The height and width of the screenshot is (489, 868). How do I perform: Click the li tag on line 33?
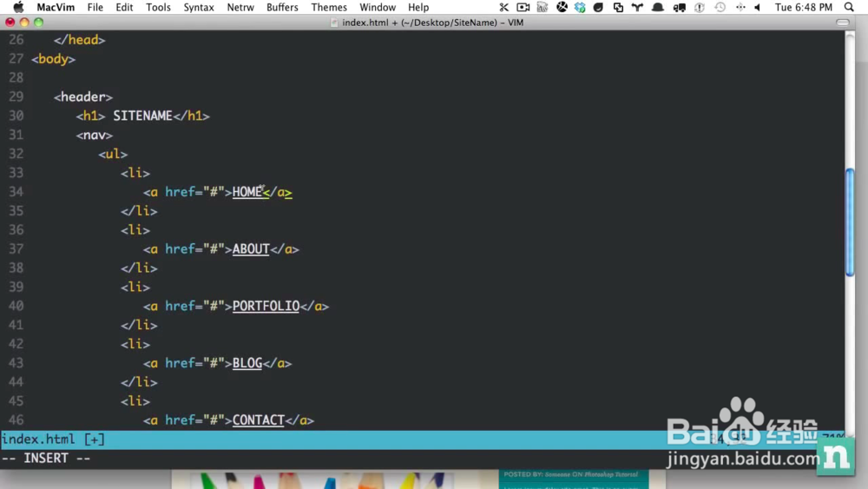[135, 173]
